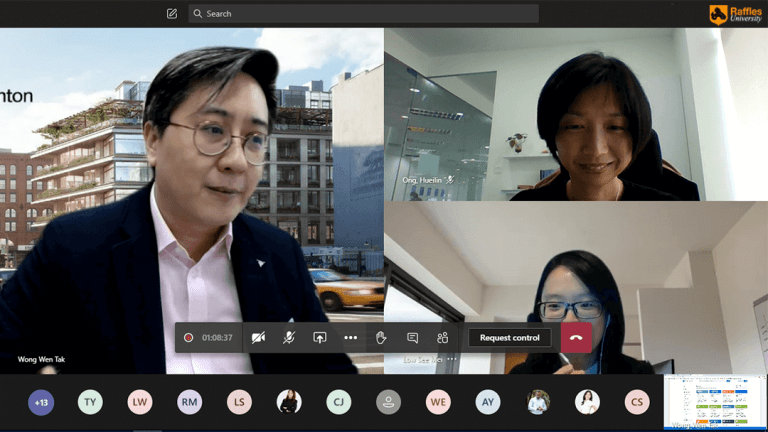Show the participants list
The width and height of the screenshot is (768, 432).
(442, 338)
